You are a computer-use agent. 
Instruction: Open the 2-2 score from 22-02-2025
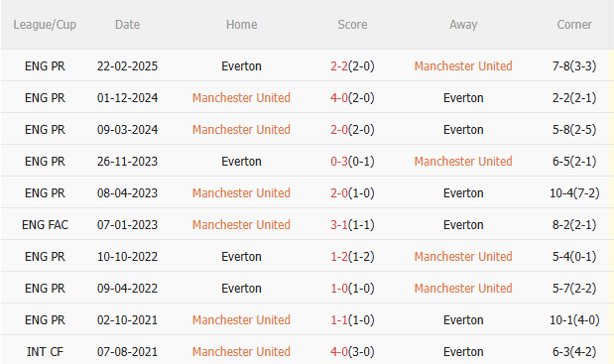coord(339,66)
